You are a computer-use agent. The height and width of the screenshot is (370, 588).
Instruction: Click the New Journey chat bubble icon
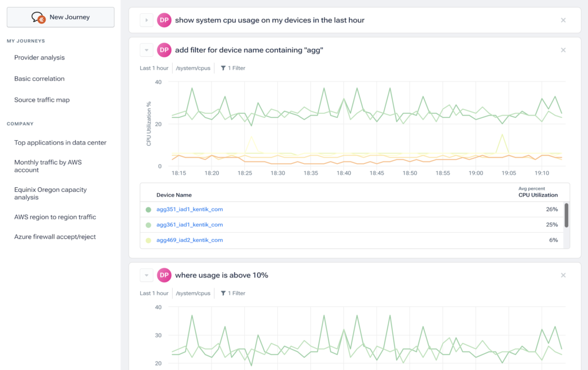[38, 17]
